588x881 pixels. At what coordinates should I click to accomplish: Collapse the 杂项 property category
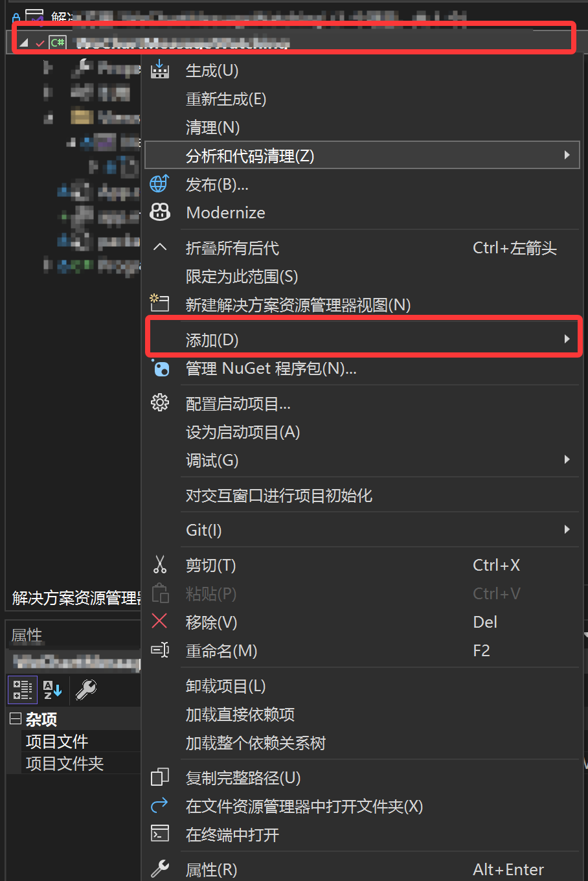16,718
